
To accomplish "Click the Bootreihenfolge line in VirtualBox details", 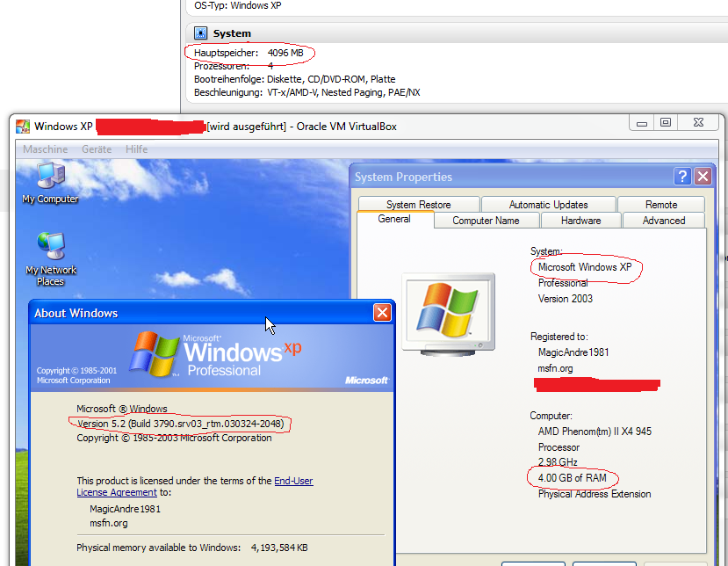I will [295, 79].
